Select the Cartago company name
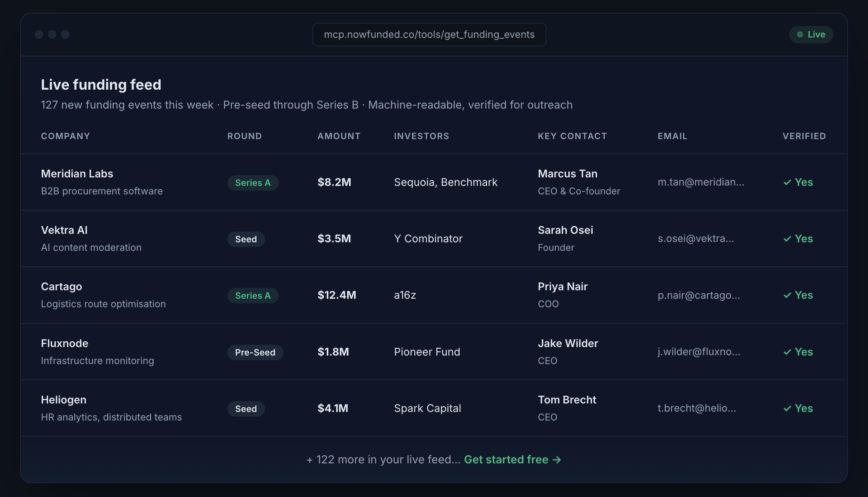Viewport: 868px width, 497px height. pos(61,286)
